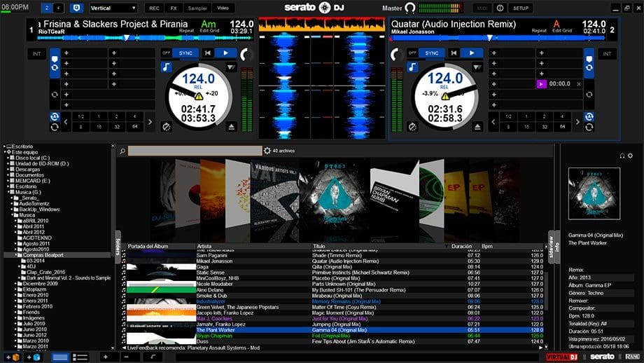
Task: Click the deck 1 loop size right arrow
Action: (x=150, y=122)
